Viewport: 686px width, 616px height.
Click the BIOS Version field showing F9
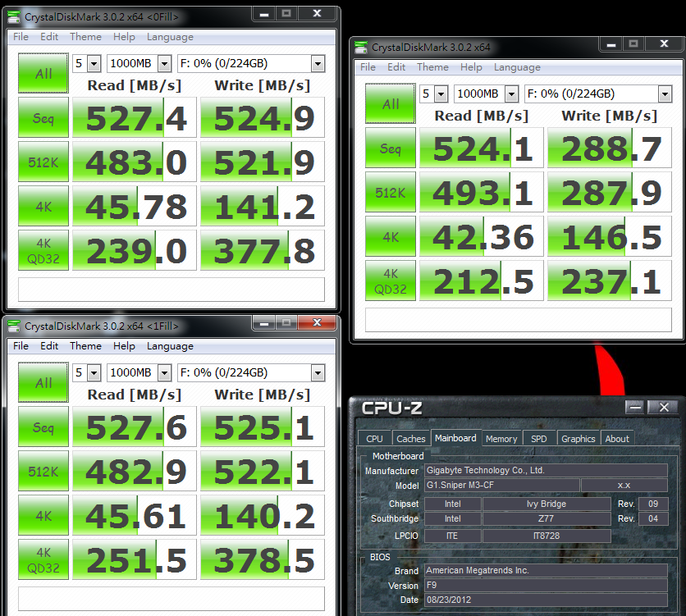point(546,586)
